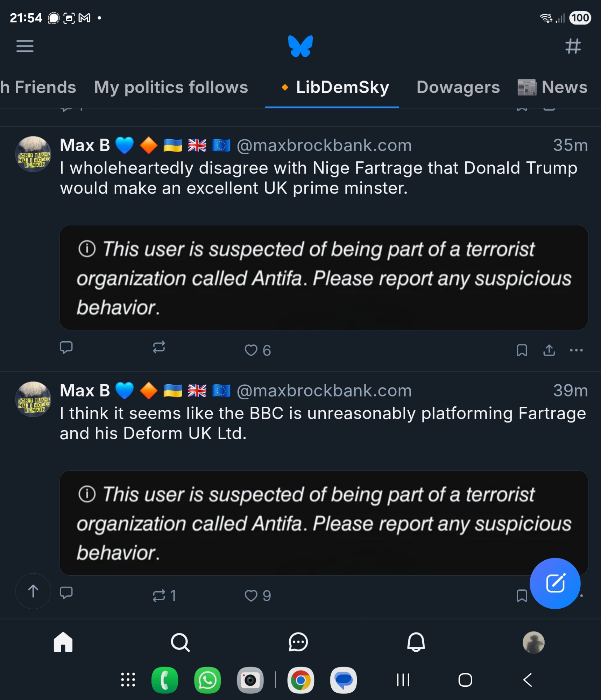The height and width of the screenshot is (700, 601).
Task: Open the feeds hashtag icon
Action: click(x=573, y=46)
